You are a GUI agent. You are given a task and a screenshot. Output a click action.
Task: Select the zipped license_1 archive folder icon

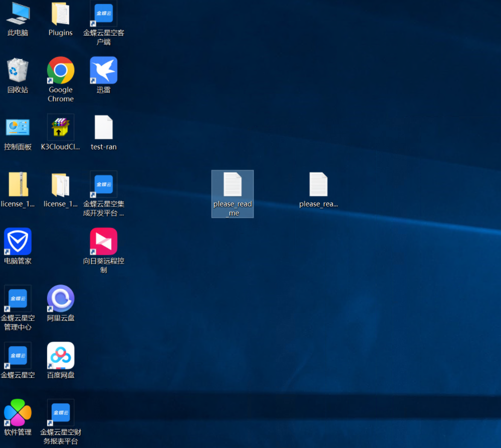[x=18, y=184]
